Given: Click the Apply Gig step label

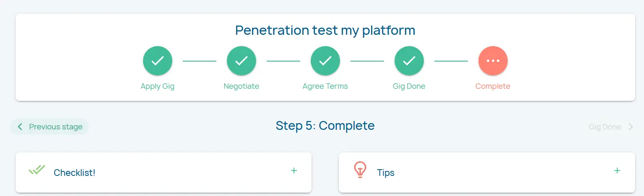Looking at the screenshot, I should (158, 86).
